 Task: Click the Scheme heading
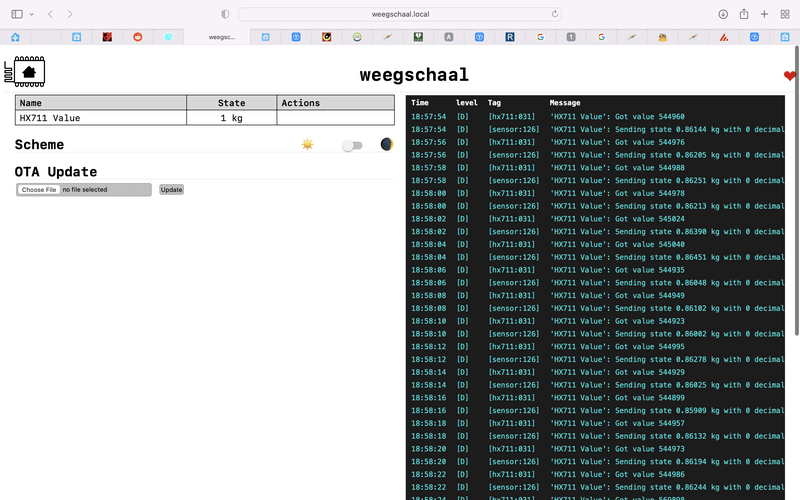click(x=39, y=144)
